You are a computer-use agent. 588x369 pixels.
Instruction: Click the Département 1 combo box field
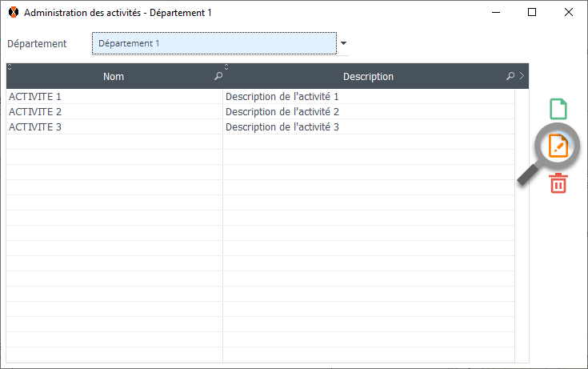[214, 43]
